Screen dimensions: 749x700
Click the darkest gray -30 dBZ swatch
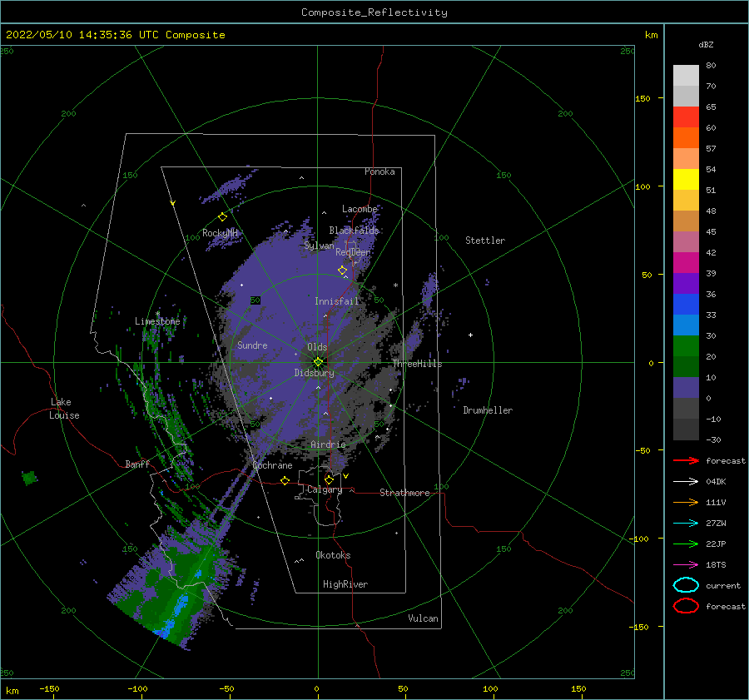(x=686, y=429)
